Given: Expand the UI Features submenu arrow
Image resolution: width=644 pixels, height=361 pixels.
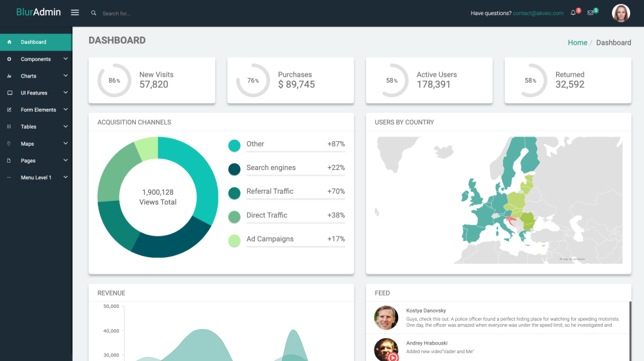Looking at the screenshot, I should [66, 93].
